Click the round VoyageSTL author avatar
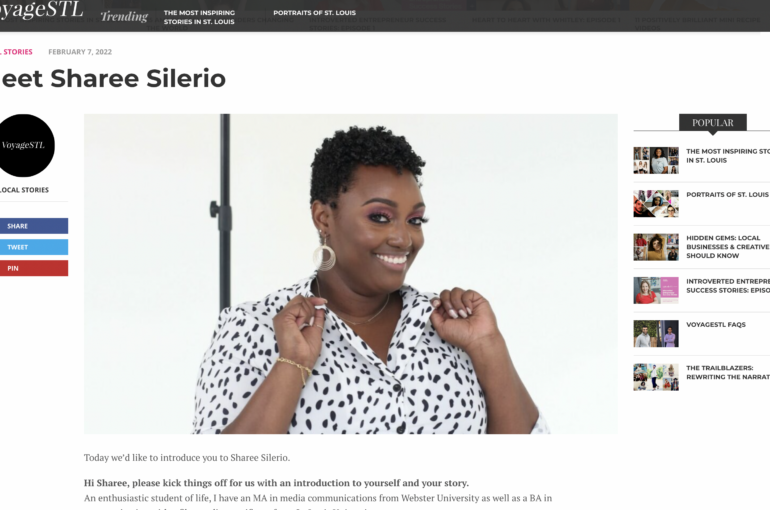 point(24,145)
